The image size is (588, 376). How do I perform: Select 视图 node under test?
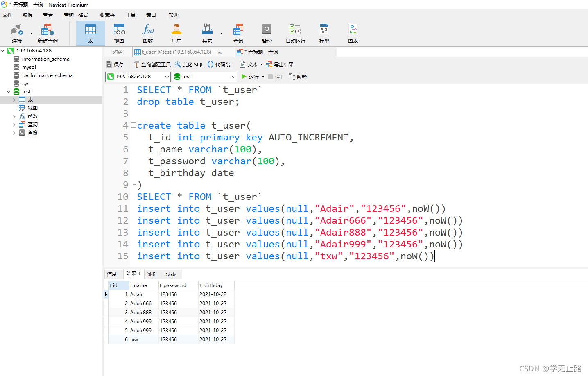click(32, 108)
